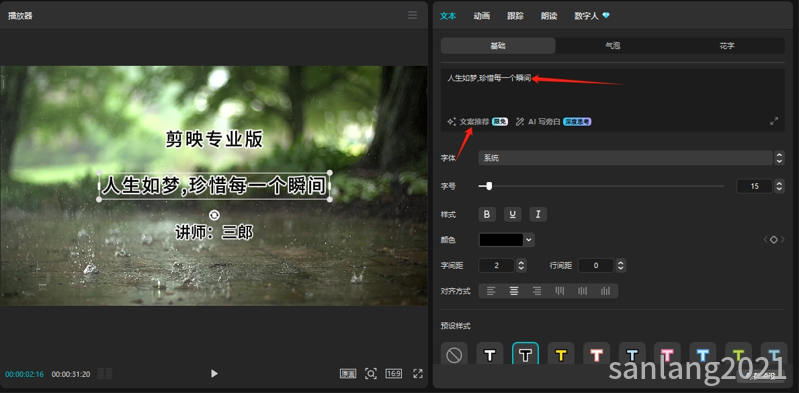The width and height of the screenshot is (799, 393).
Task: Click the 文案推荐 button
Action: 477,122
